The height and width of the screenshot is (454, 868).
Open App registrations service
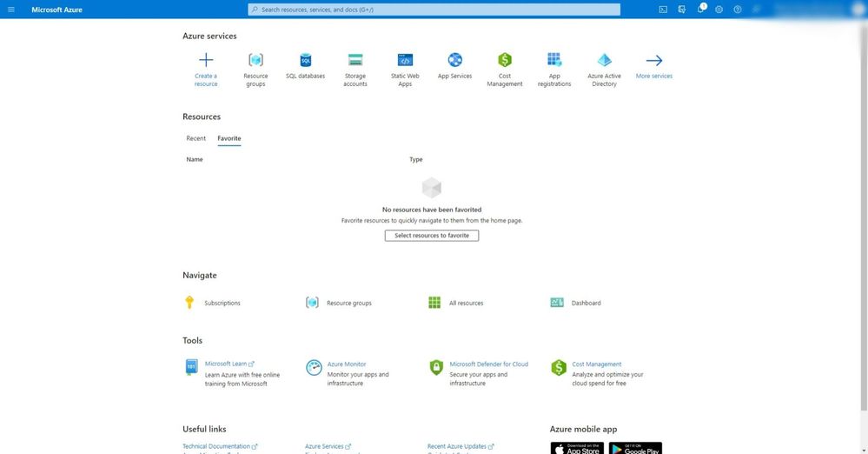point(554,70)
